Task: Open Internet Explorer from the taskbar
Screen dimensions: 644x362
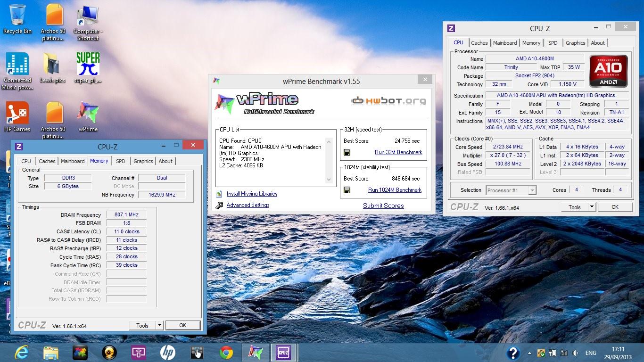Action: tap(21, 353)
